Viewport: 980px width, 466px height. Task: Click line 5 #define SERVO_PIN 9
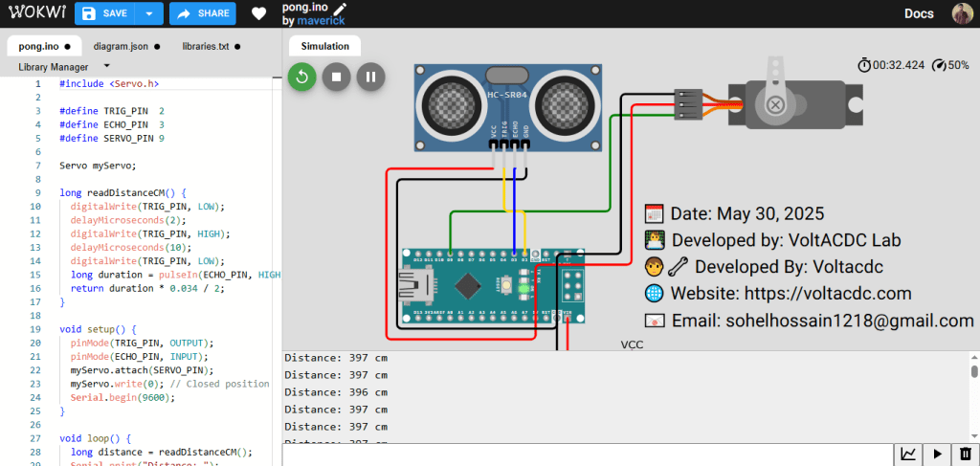112,139
